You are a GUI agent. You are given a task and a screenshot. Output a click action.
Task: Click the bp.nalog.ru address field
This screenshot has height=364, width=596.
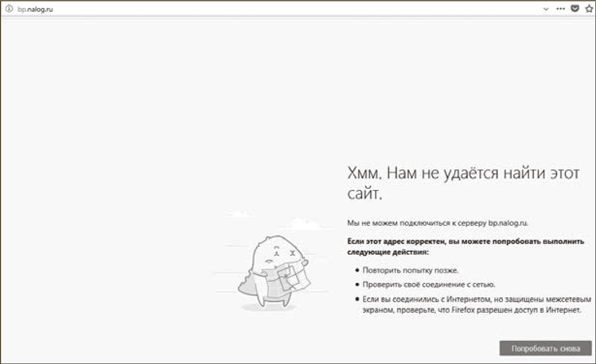[239, 8]
